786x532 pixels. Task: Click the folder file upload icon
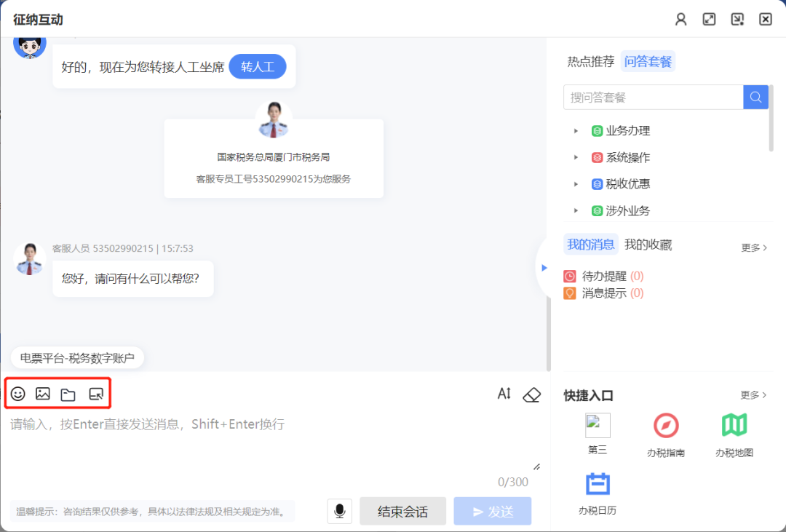coord(68,394)
